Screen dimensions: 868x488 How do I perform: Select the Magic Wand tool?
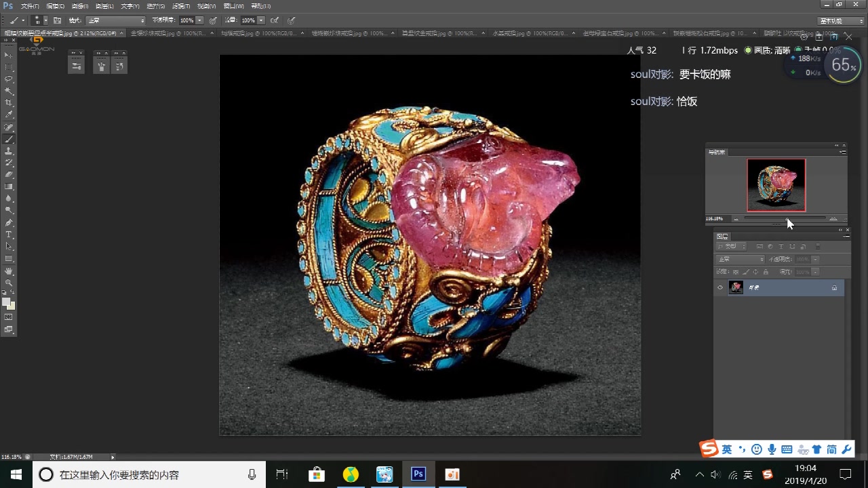(x=9, y=91)
